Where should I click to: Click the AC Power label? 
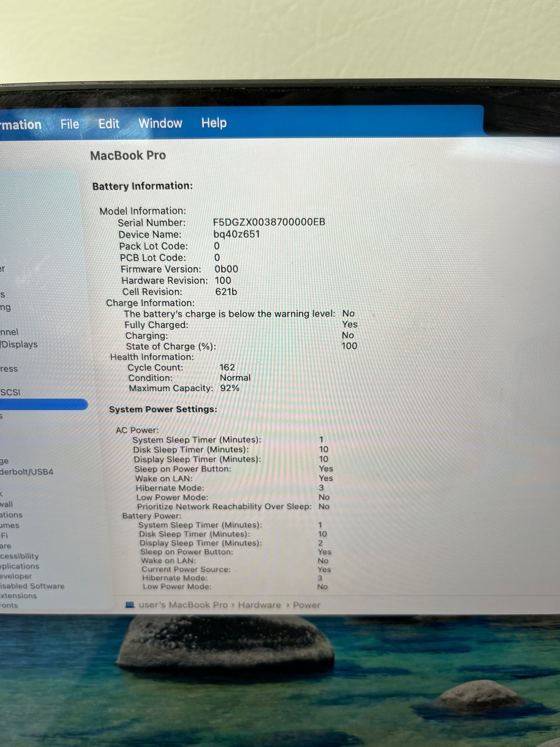(137, 430)
